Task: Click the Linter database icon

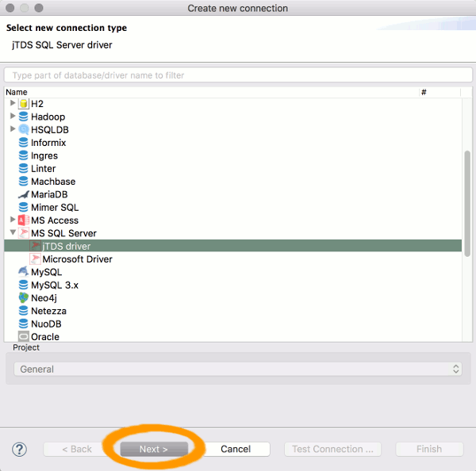Action: pyautogui.click(x=23, y=168)
